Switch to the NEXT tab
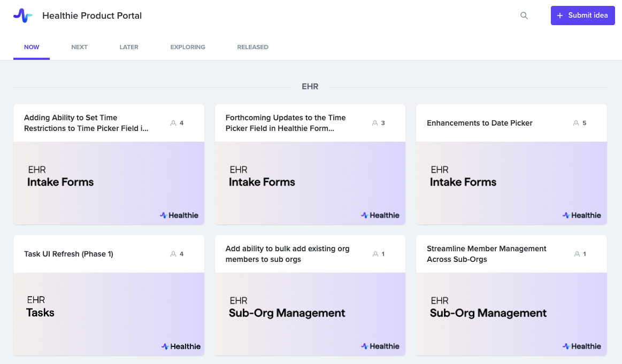Image resolution: width=622 pixels, height=364 pixels. click(79, 47)
